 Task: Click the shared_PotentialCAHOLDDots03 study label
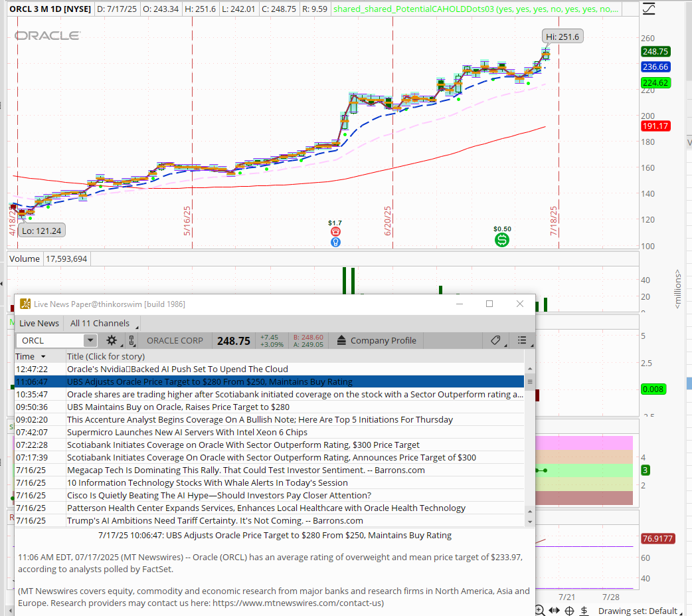(476, 9)
